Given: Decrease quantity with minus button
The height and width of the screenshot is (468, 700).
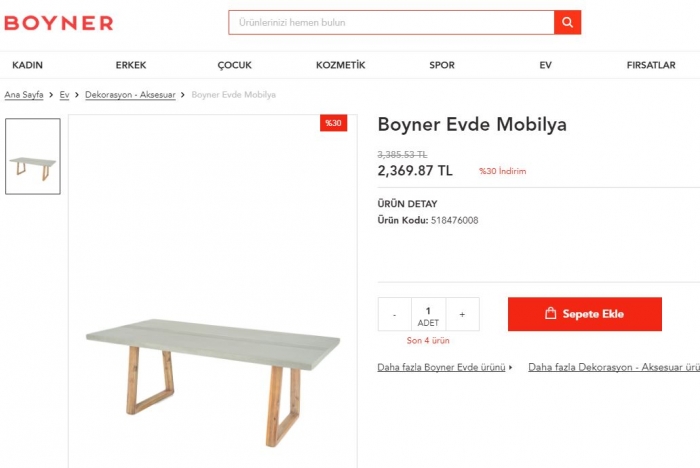Looking at the screenshot, I should point(395,314).
